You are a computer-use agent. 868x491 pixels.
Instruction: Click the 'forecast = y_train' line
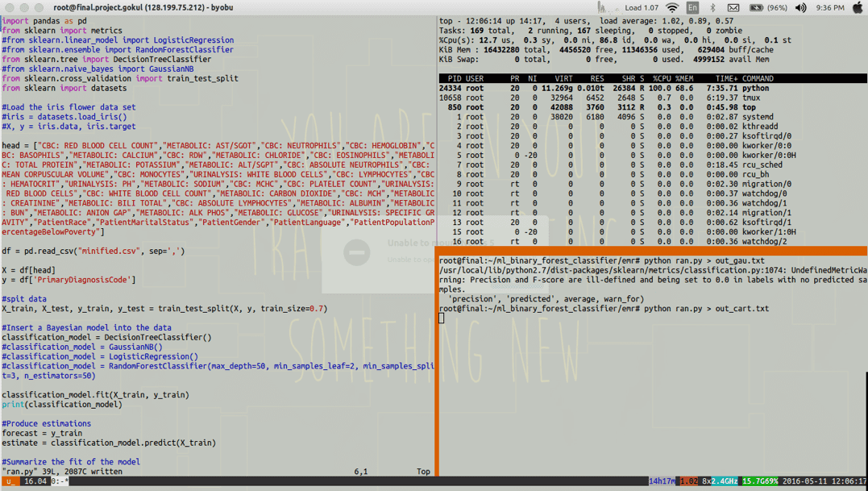pyautogui.click(x=42, y=434)
